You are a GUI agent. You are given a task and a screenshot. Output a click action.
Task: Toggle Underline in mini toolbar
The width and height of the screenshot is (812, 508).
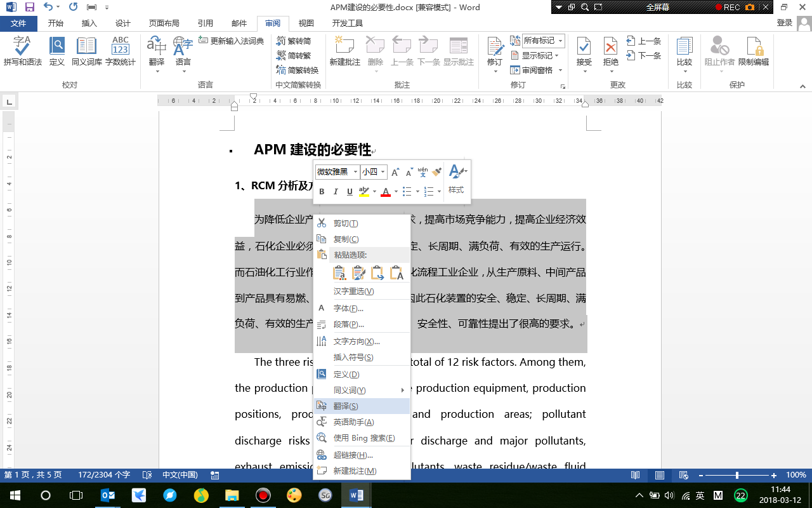click(350, 192)
